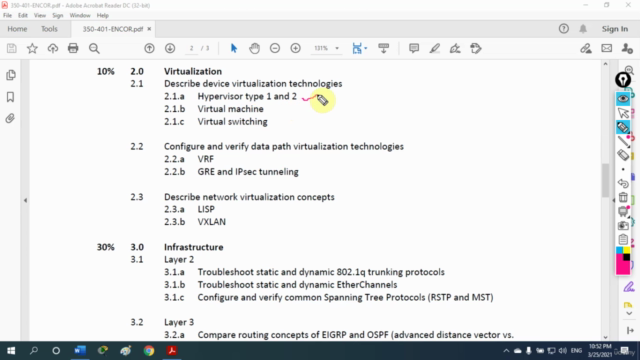Screen dimensions: 640x360
Task: Open the Fill & Sign purple pen tool
Action: tap(629, 287)
